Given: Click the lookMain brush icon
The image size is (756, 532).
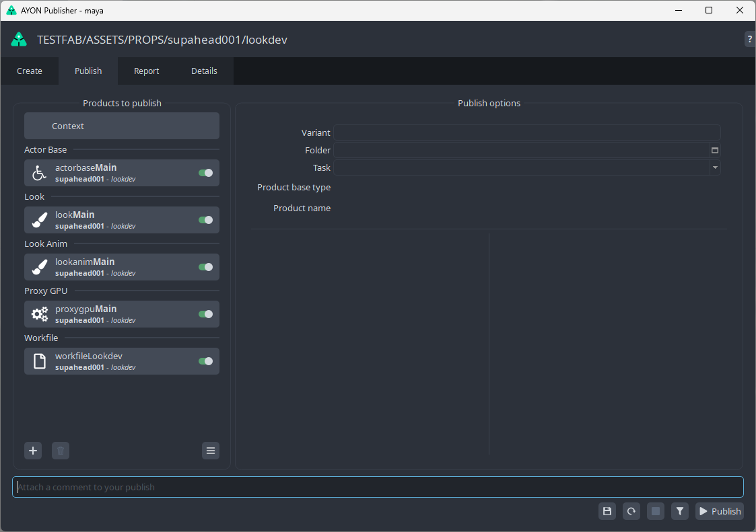Looking at the screenshot, I should click(40, 220).
